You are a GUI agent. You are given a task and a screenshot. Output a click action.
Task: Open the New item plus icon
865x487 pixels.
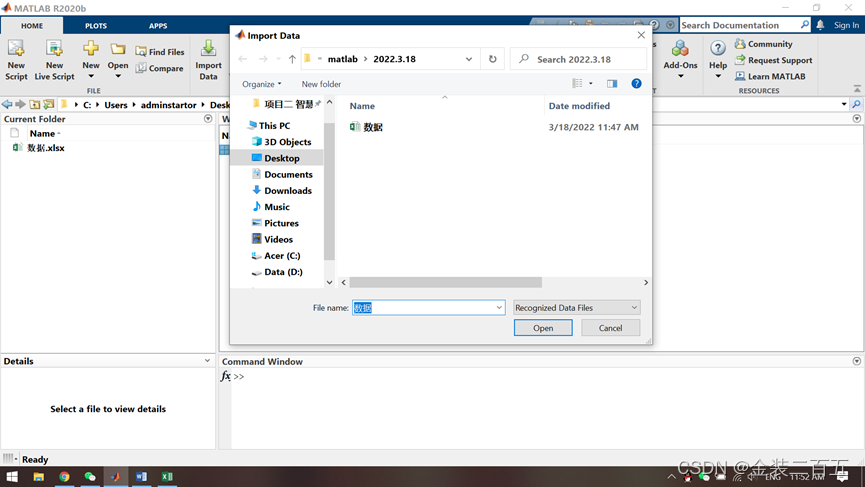point(90,49)
